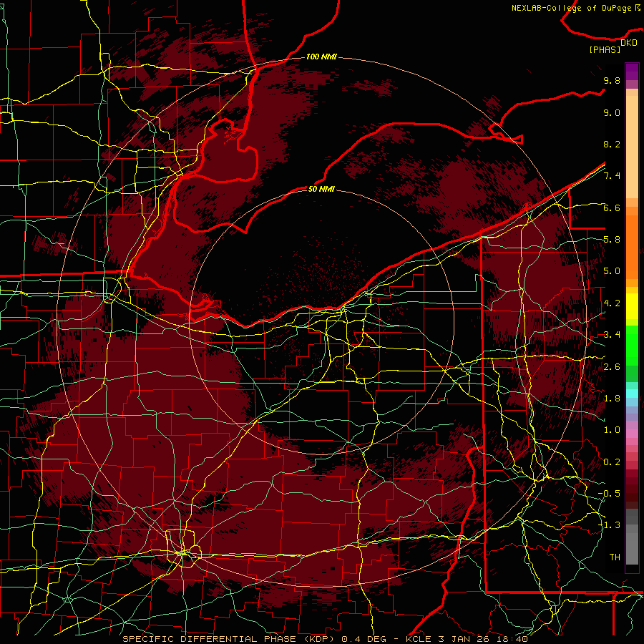This screenshot has width=644, height=644.
Task: Click the KCLE radar site identifier
Action: click(419, 639)
